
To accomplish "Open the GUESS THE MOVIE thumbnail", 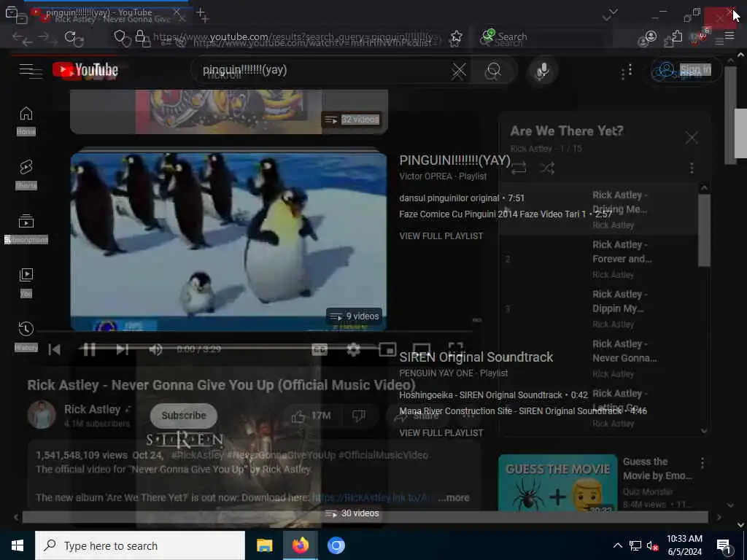I will 558,483.
